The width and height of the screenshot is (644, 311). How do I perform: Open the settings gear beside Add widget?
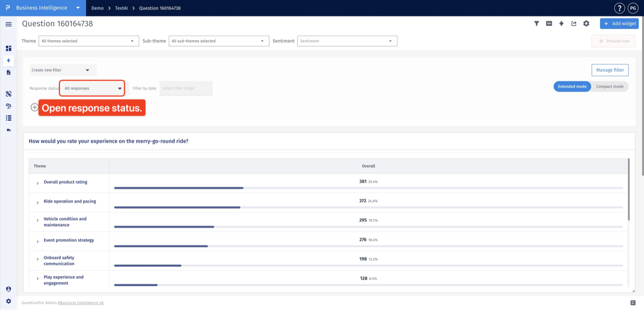pos(586,24)
